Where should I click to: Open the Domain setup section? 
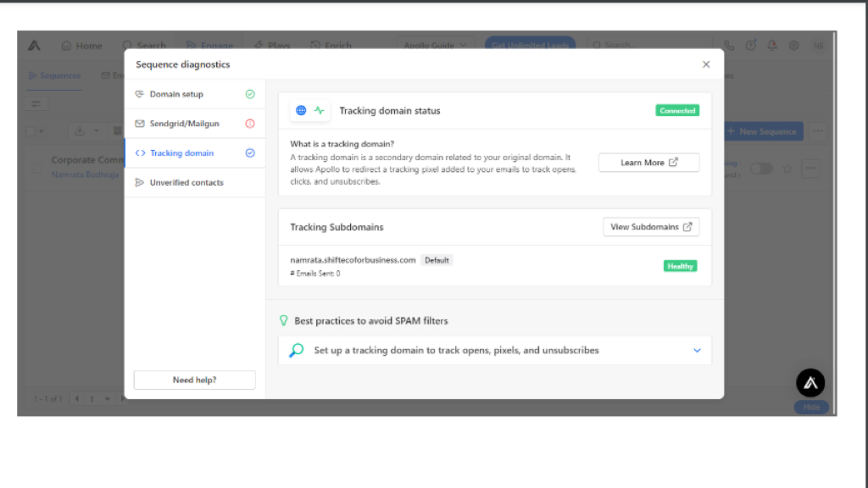coord(195,94)
